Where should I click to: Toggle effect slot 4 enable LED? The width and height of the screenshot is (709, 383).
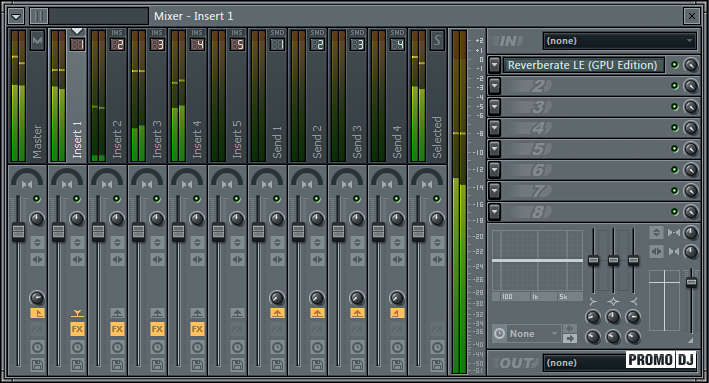tap(675, 128)
